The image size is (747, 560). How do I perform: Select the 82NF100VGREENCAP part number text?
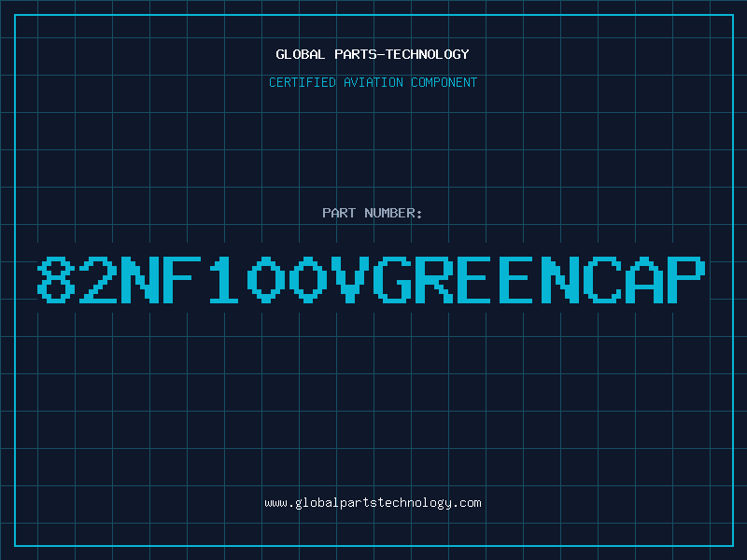(373, 280)
